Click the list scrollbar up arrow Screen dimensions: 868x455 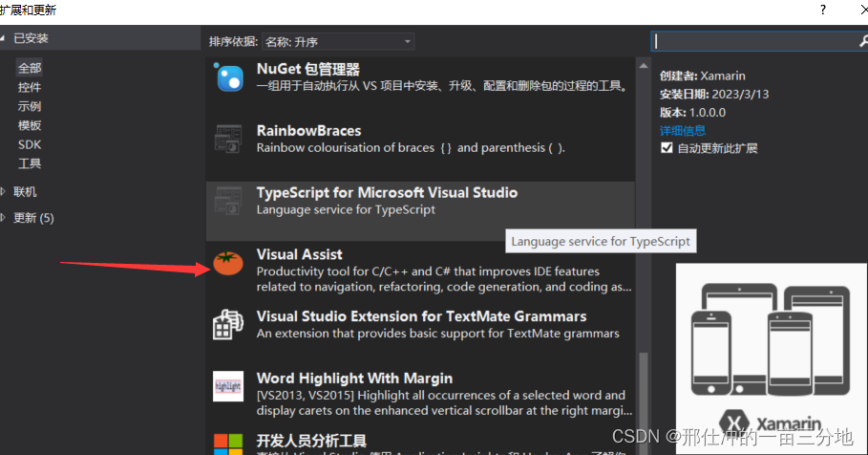pyautogui.click(x=644, y=66)
